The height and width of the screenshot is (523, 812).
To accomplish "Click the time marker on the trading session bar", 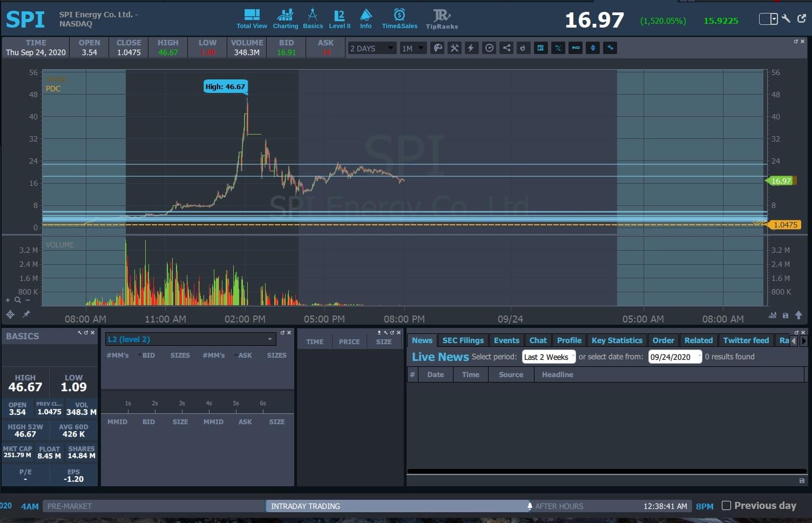I will click(x=530, y=506).
